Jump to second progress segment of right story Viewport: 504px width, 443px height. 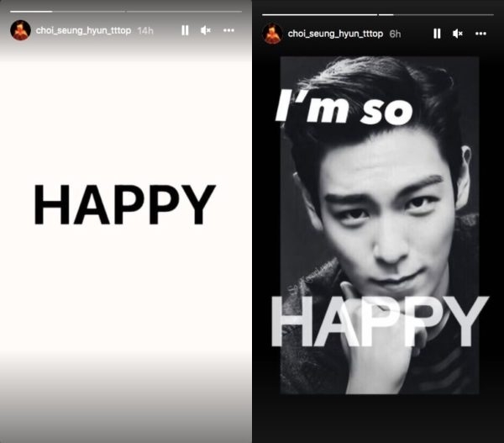[x=436, y=15]
